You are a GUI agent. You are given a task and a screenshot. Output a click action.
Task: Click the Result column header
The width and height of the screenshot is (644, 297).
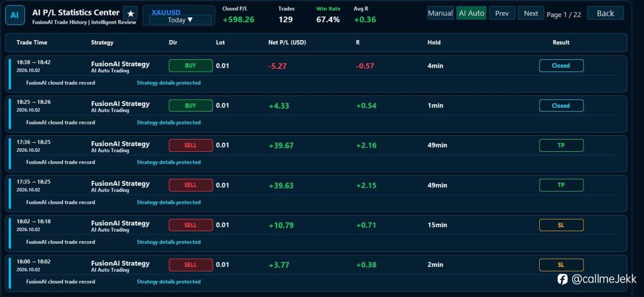tap(561, 43)
